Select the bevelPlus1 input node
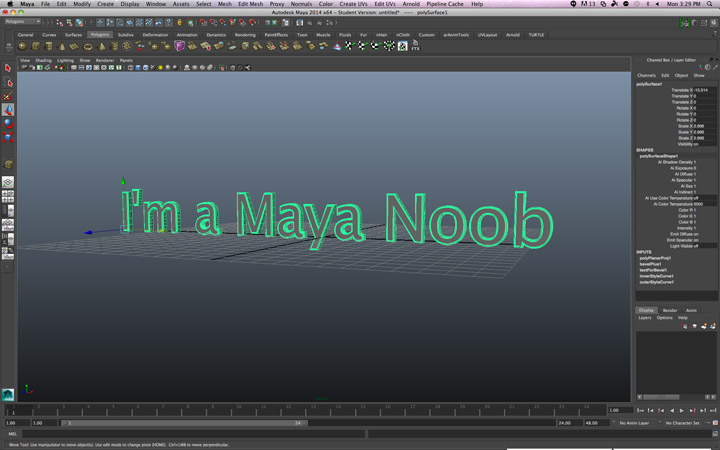The height and width of the screenshot is (450, 720). click(x=650, y=264)
